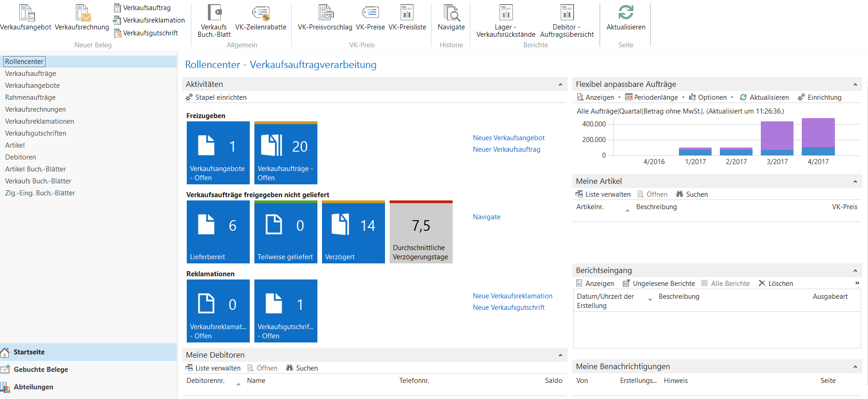This screenshot has height=399, width=868.
Task: Click Anzeigen in Berichtseingang
Action: 595,284
